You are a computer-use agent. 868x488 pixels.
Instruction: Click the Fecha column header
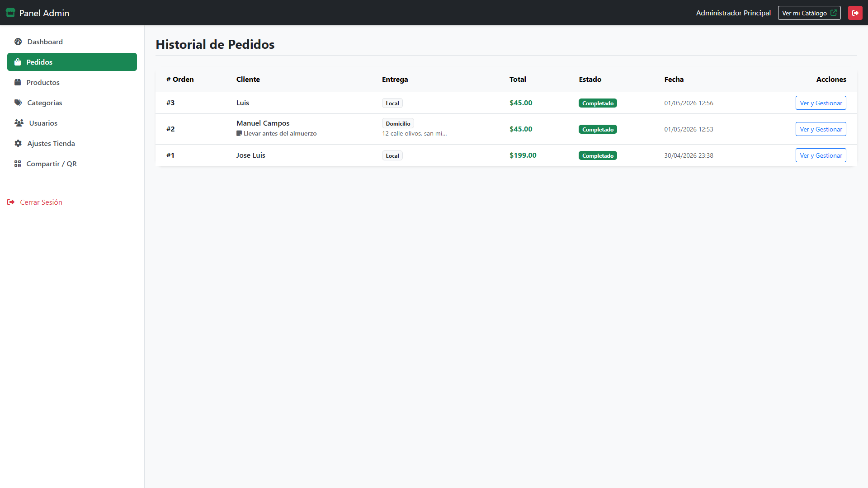pos(674,79)
